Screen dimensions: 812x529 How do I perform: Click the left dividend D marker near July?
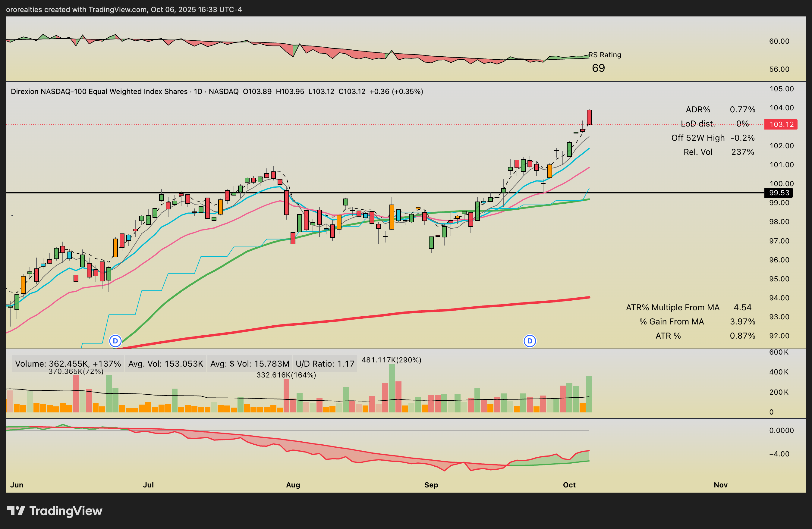pyautogui.click(x=115, y=341)
